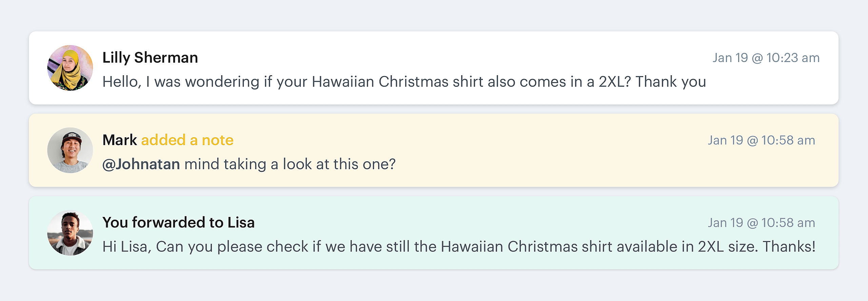The height and width of the screenshot is (301, 868).
Task: Select Lilly's message asking about 2XL
Action: [x=404, y=82]
